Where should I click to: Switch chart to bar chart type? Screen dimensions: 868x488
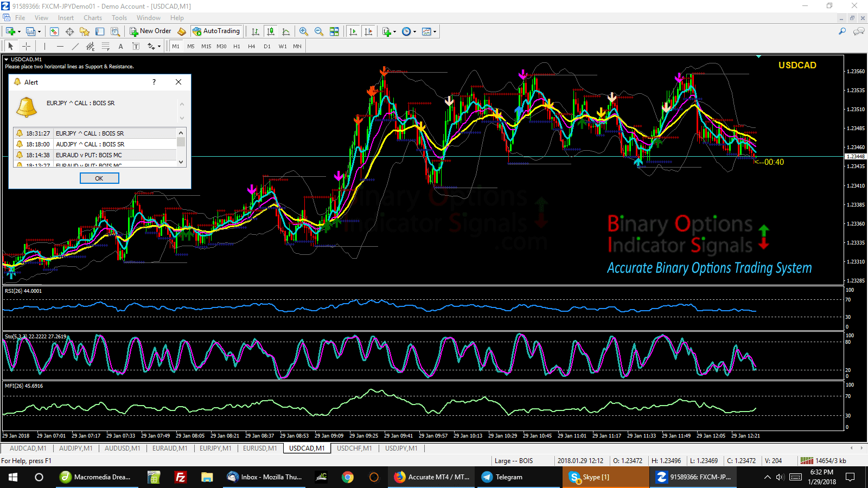256,31
